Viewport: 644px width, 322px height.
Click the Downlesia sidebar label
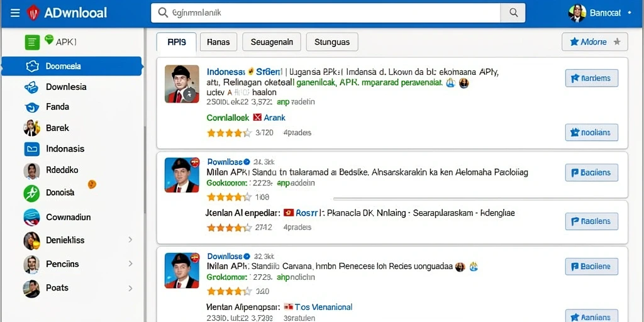click(x=66, y=87)
